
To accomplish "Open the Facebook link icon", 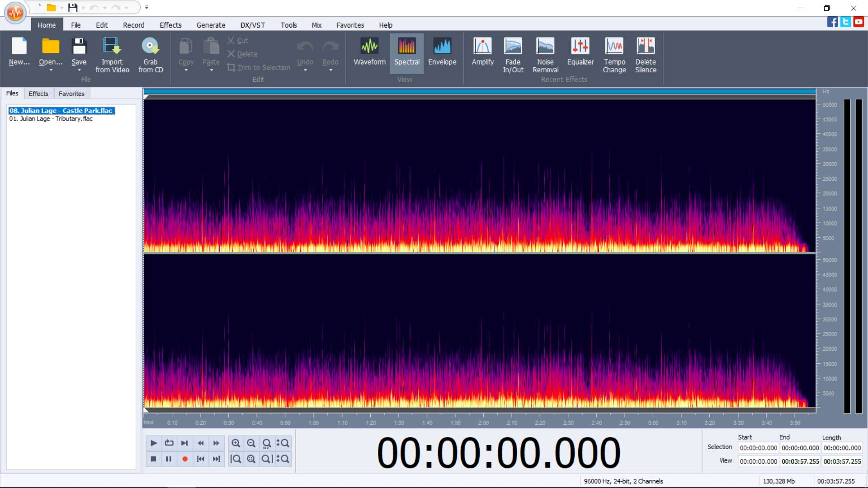I will (832, 22).
